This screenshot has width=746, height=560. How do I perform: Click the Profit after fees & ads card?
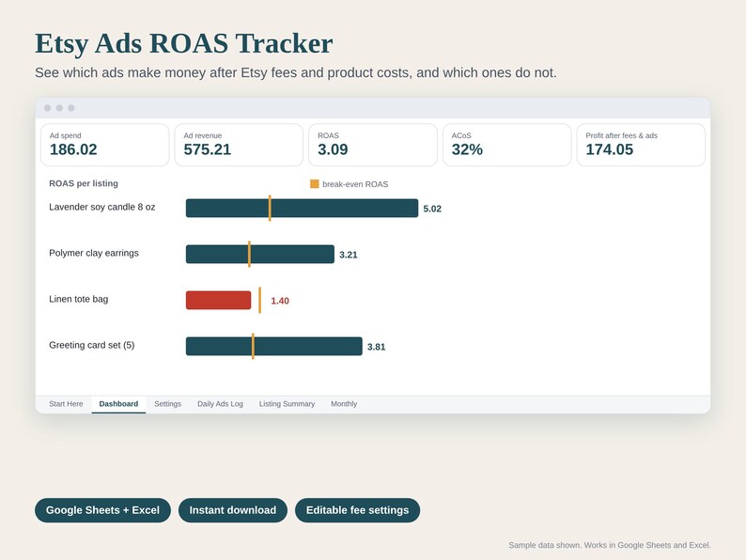tap(641, 145)
